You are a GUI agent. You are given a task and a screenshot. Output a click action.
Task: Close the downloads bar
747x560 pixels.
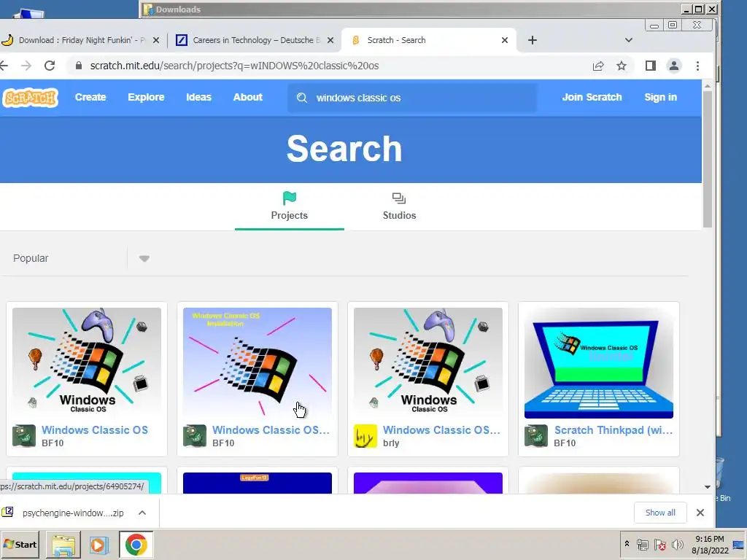(700, 513)
